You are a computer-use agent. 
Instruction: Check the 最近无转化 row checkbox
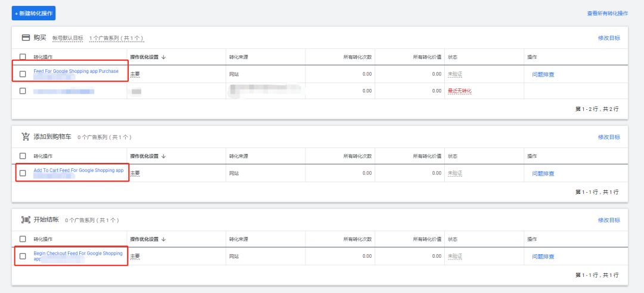tap(23, 91)
